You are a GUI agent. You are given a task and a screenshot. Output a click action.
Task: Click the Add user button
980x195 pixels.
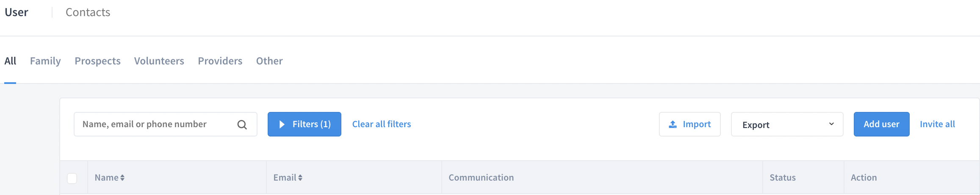[x=881, y=124]
